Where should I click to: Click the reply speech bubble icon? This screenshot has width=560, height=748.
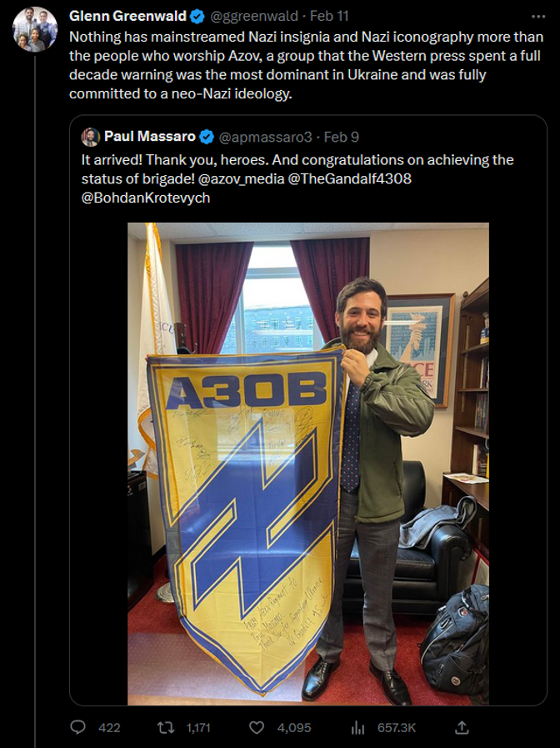[x=77, y=727]
